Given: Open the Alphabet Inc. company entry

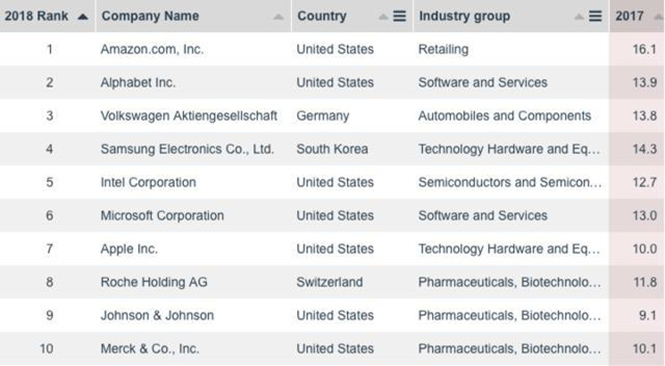Looking at the screenshot, I should click(138, 82).
